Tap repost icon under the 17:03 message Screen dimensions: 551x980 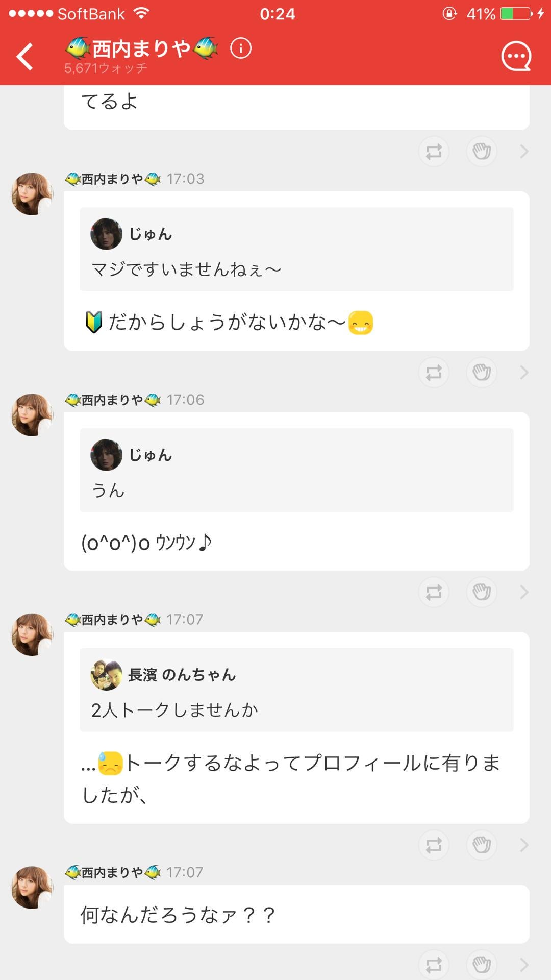pos(434,373)
